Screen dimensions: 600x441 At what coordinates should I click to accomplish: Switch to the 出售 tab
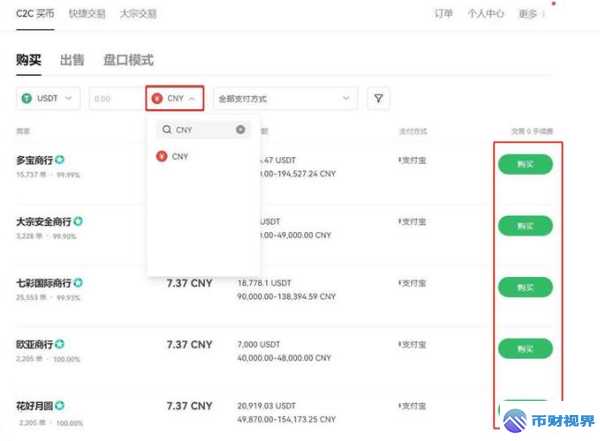72,61
